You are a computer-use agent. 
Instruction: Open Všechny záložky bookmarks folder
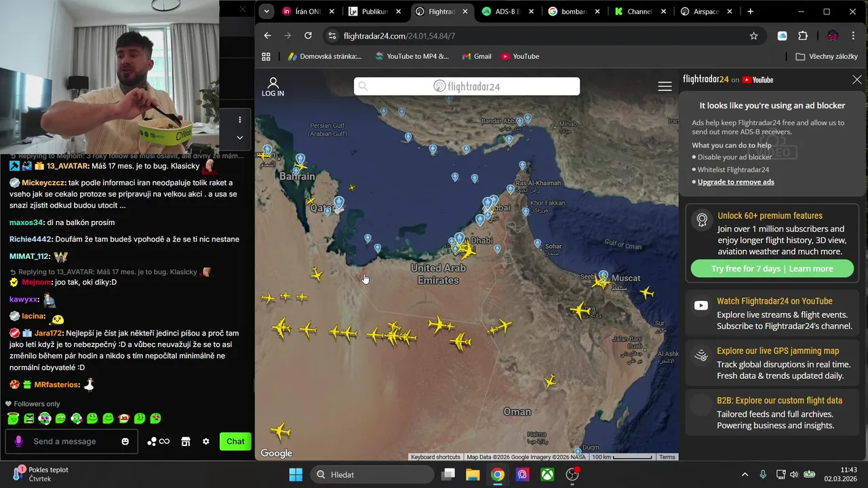tap(827, 56)
